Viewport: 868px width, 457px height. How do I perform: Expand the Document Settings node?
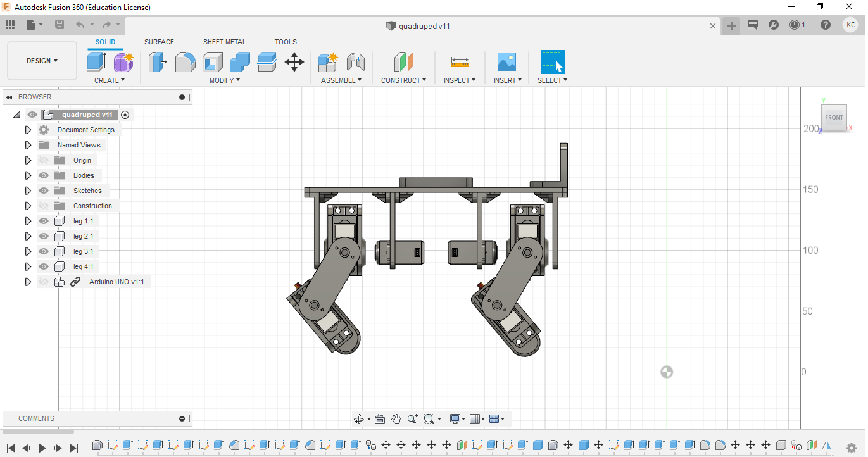[28, 130]
